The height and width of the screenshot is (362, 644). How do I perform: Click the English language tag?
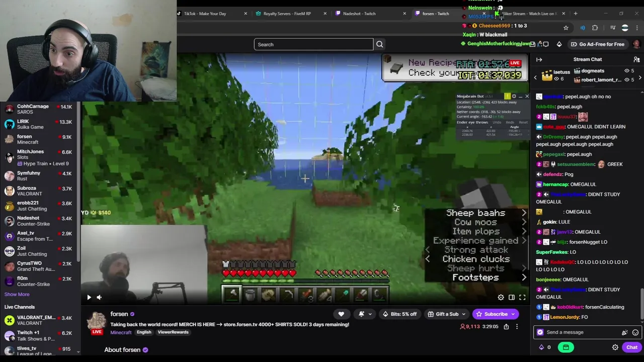pyautogui.click(x=144, y=332)
